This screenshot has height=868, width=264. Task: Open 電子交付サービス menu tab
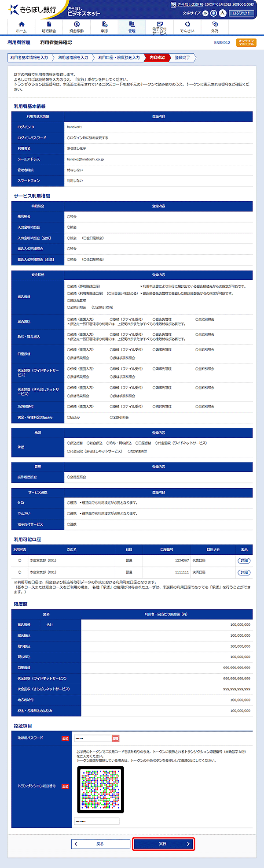(x=159, y=27)
